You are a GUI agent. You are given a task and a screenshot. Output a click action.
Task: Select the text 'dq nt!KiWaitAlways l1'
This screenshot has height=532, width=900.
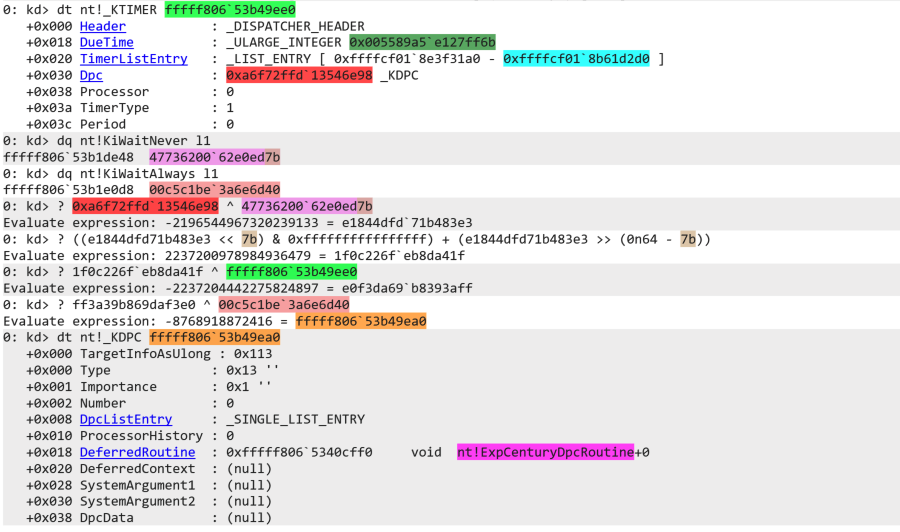pos(137,174)
